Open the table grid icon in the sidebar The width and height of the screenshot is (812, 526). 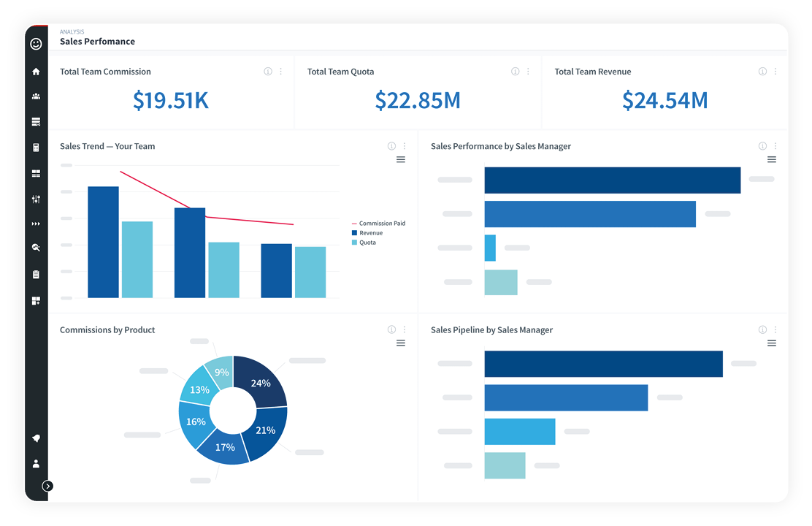(36, 174)
